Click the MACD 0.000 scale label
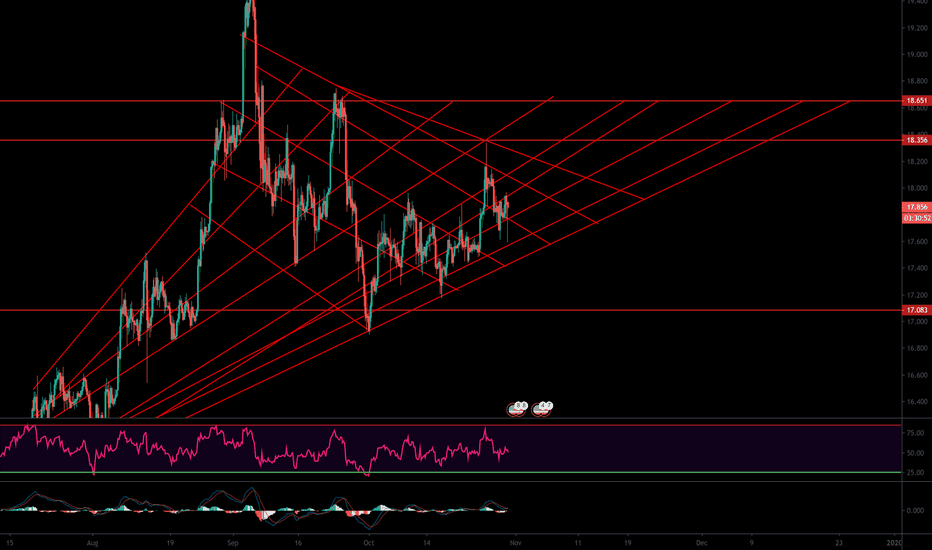This screenshot has width=932, height=550. click(x=916, y=510)
